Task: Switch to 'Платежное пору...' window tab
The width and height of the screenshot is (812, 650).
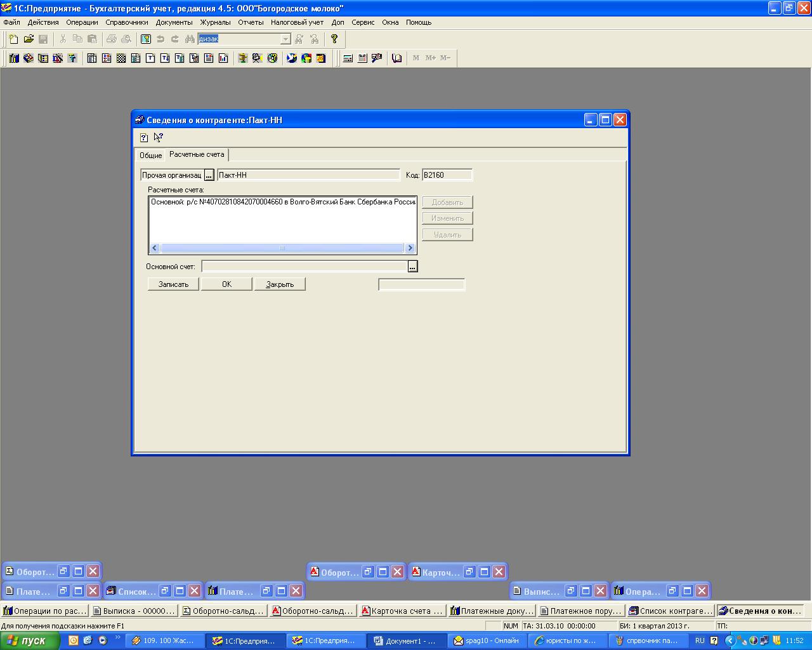Action: coord(582,611)
